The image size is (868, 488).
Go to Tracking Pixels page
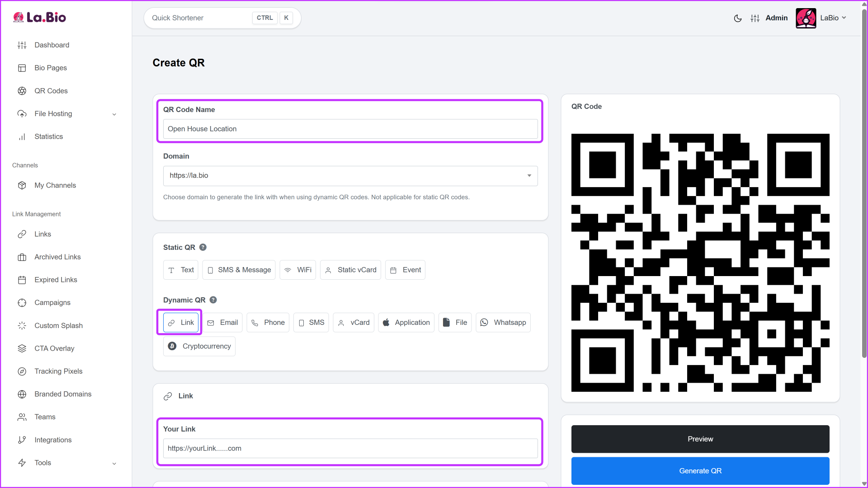pos(58,371)
